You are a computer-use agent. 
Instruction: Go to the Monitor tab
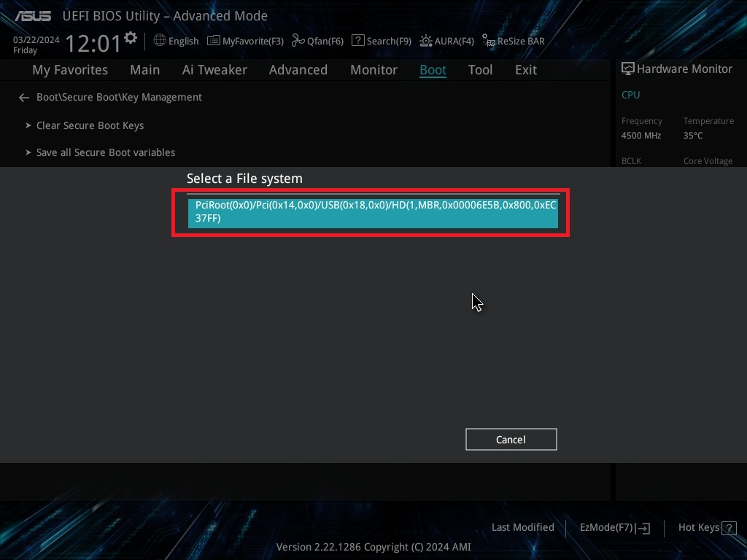click(x=373, y=70)
